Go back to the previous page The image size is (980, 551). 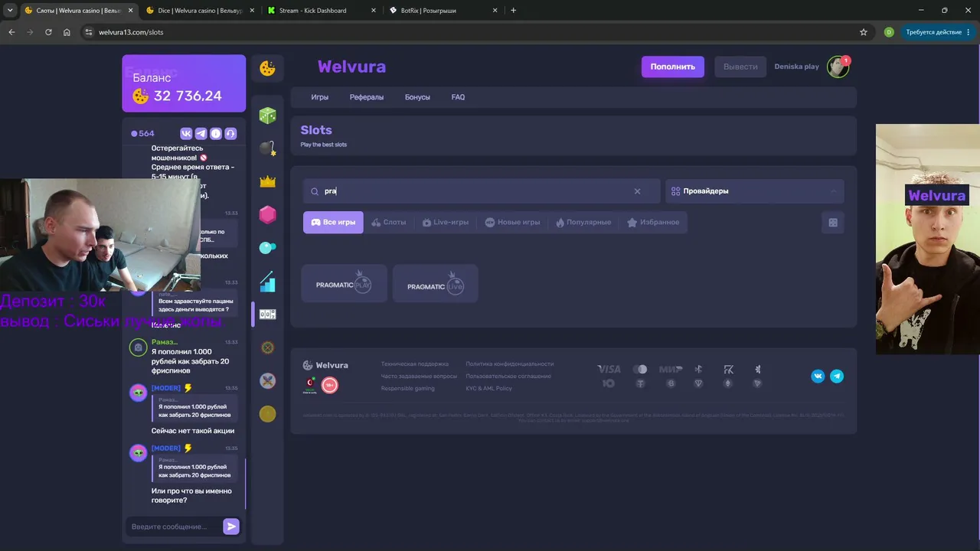coord(11,32)
